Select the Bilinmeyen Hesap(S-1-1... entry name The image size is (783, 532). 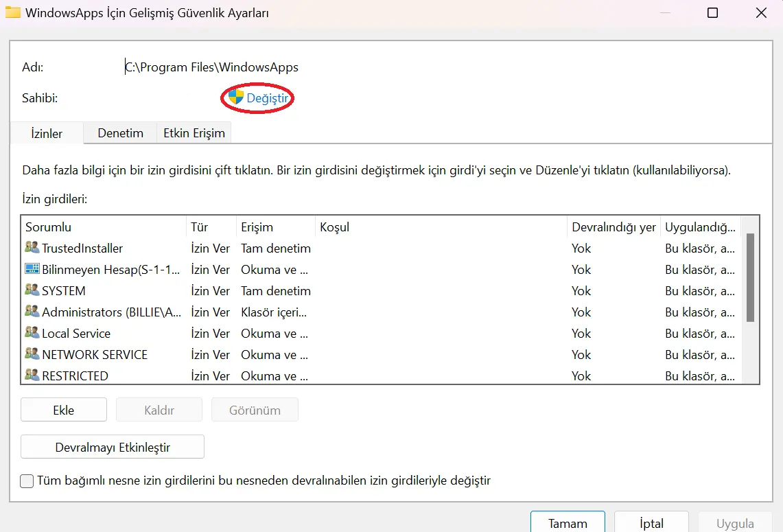(111, 270)
